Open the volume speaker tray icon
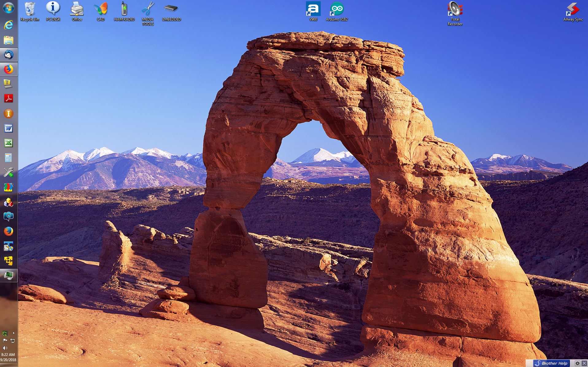Screen dimensions: 588x367 5,348
